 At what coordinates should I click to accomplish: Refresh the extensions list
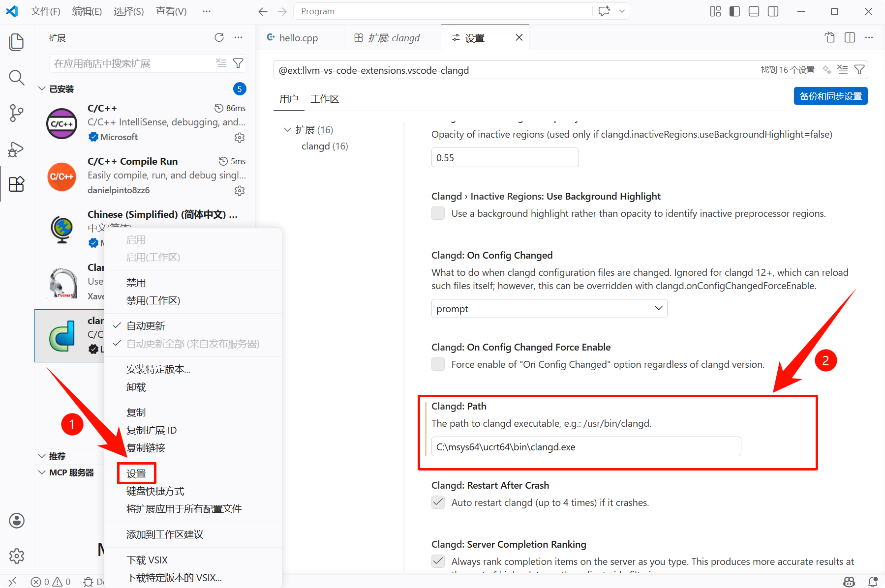[219, 38]
